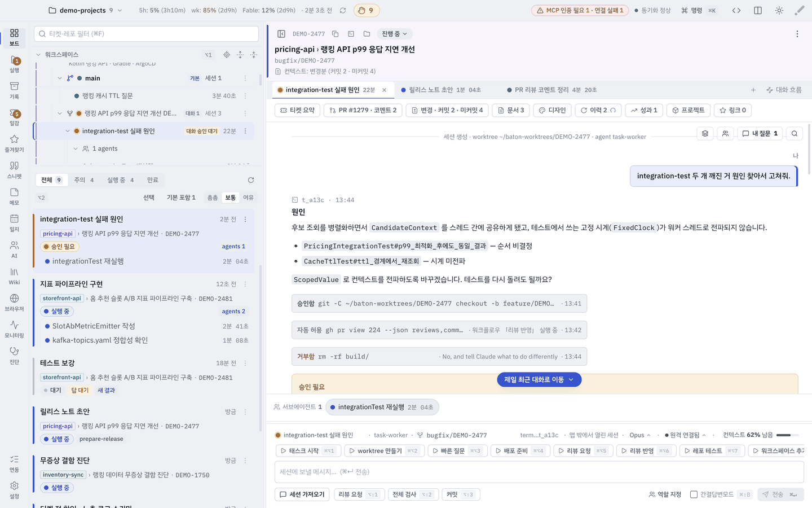Select the 촘촘 density option

pos(213,198)
